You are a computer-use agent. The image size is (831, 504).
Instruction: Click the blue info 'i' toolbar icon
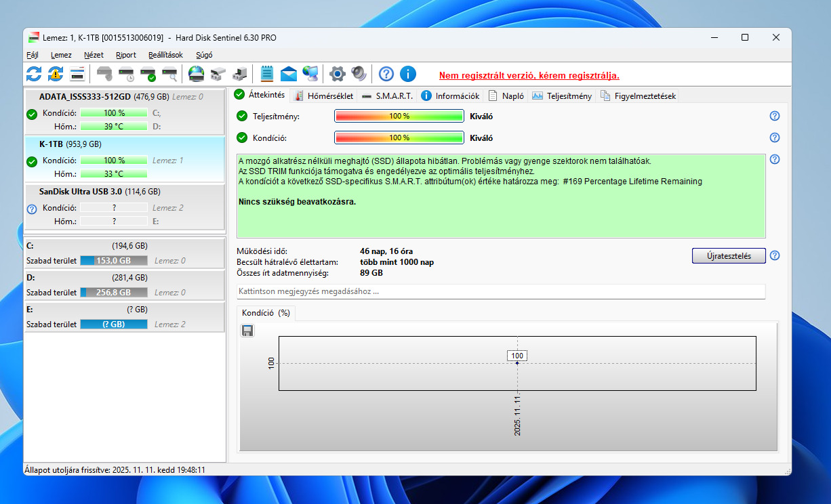(408, 74)
